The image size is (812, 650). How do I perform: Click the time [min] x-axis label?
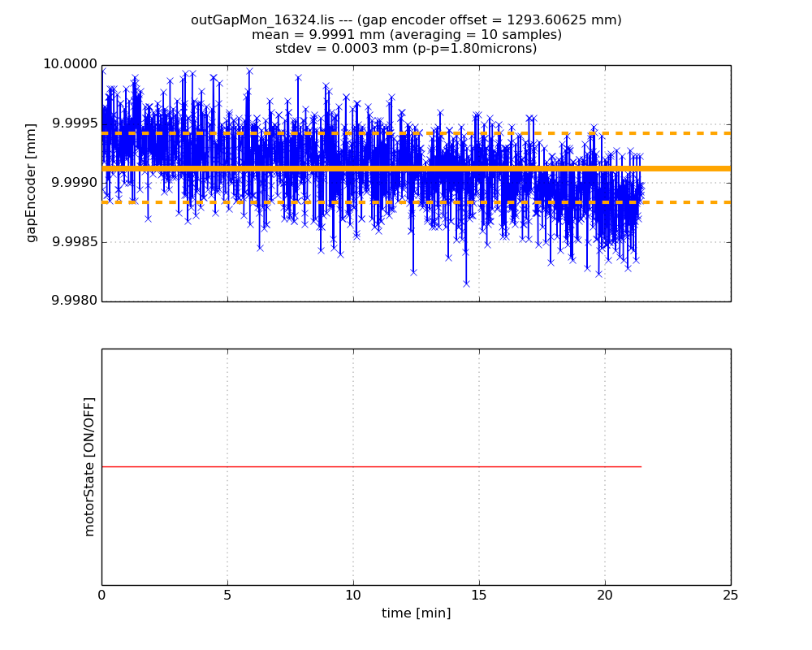click(x=416, y=613)
